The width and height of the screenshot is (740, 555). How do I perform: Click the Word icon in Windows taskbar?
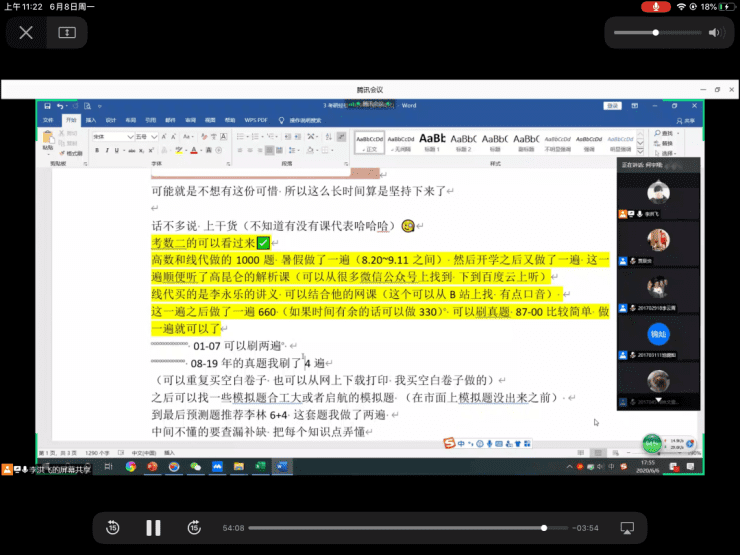(282, 467)
